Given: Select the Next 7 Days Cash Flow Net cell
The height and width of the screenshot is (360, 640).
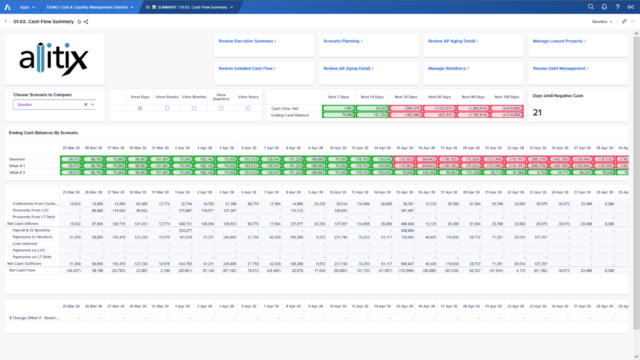Looking at the screenshot, I should pyautogui.click(x=338, y=109).
